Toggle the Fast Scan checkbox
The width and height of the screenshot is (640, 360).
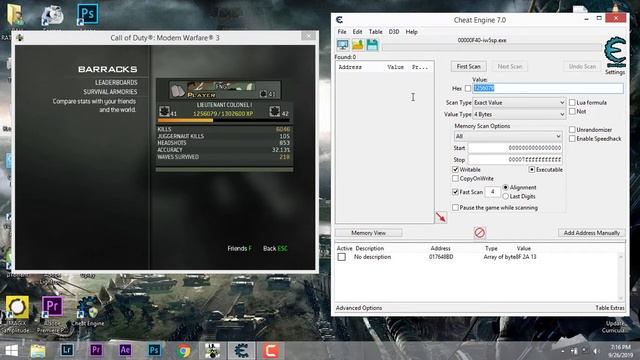[x=456, y=192]
